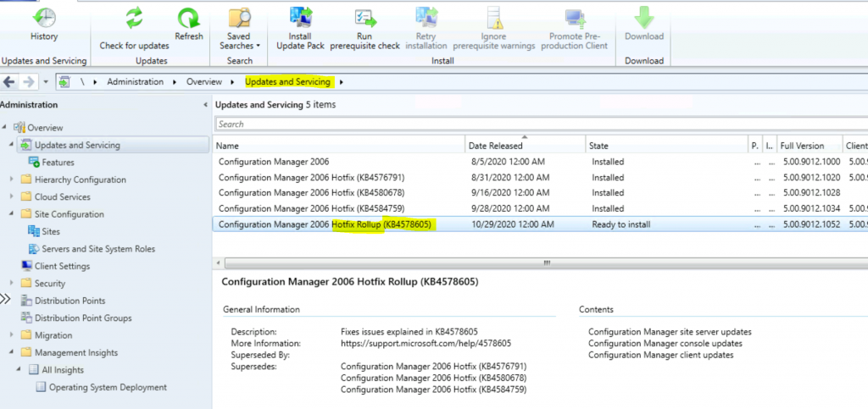Open the Migration folder

coord(53,335)
